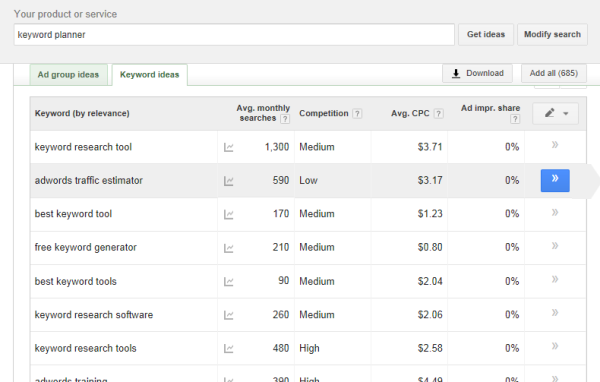Open trend chart for best keyword tools
The width and height of the screenshot is (600, 382).
pyautogui.click(x=228, y=281)
